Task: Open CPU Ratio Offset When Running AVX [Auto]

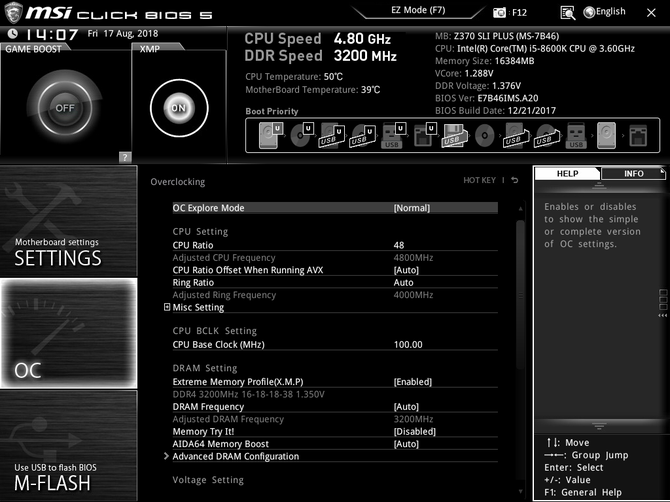Action: pyautogui.click(x=406, y=270)
